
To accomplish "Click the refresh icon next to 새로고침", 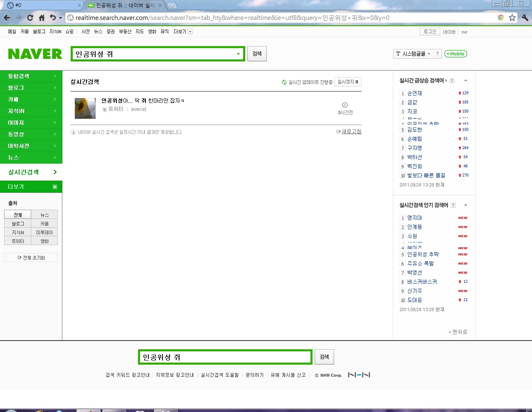I will 339,132.
